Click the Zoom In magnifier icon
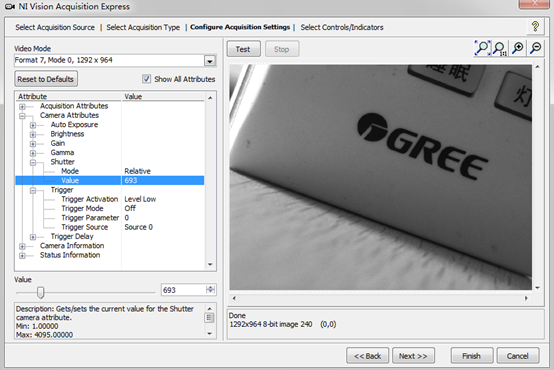 click(518, 48)
